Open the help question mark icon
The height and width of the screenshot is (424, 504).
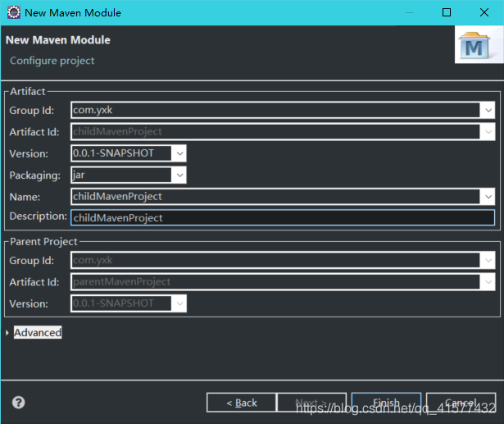18,403
